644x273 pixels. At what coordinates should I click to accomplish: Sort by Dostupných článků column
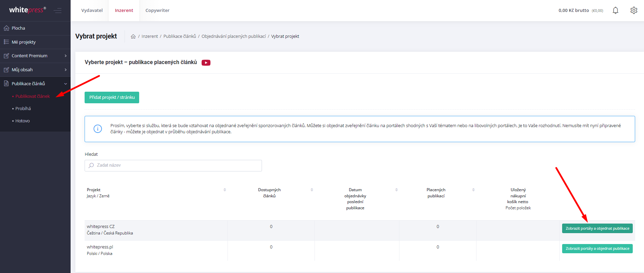point(312,190)
